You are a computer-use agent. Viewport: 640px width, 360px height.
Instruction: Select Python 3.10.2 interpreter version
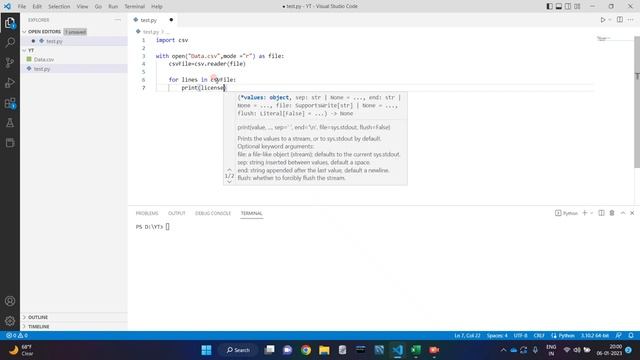pos(595,336)
